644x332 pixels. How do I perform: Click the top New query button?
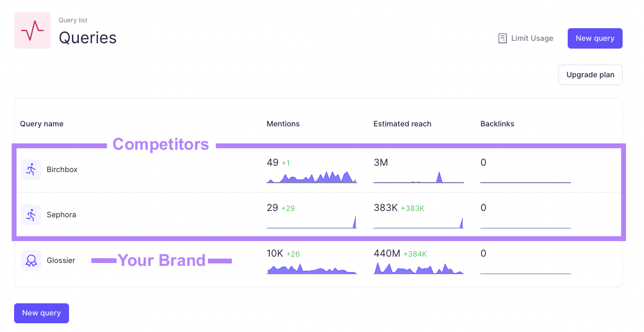(595, 38)
